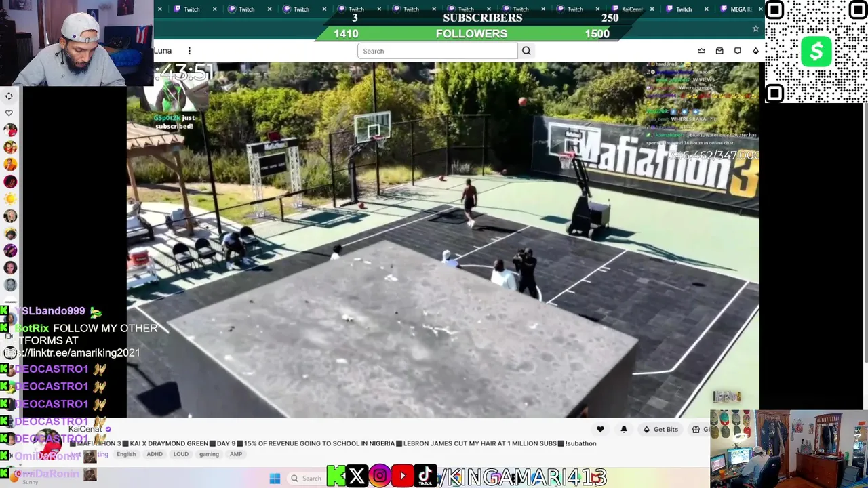Select the English tag
Image resolution: width=868 pixels, height=488 pixels.
point(126,454)
